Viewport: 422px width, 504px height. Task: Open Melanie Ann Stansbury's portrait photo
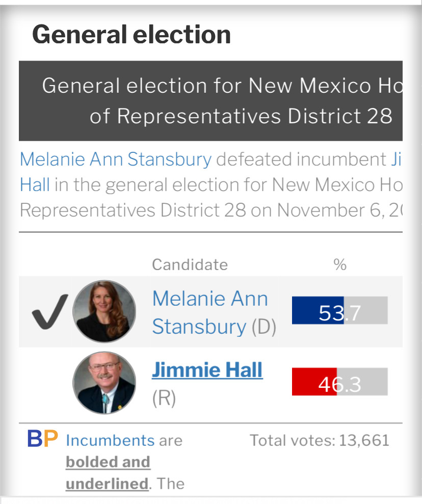[x=104, y=311]
